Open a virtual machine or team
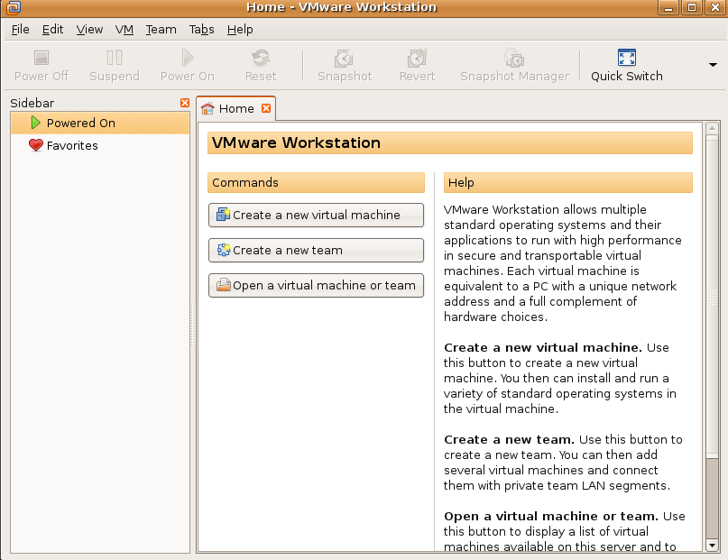The height and width of the screenshot is (560, 728). pos(316,285)
